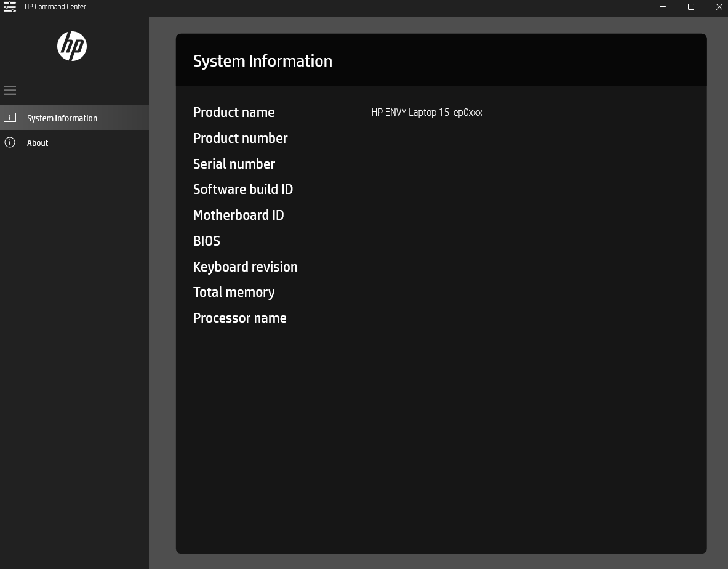This screenshot has height=569, width=728.
Task: Click the 'System Information' panel heading
Action: (x=262, y=61)
